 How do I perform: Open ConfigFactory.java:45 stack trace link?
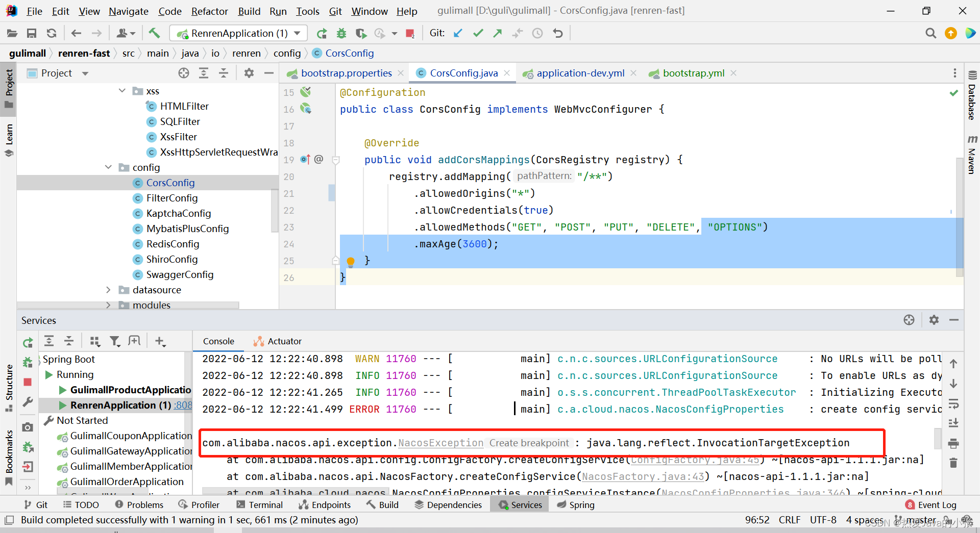coord(695,460)
